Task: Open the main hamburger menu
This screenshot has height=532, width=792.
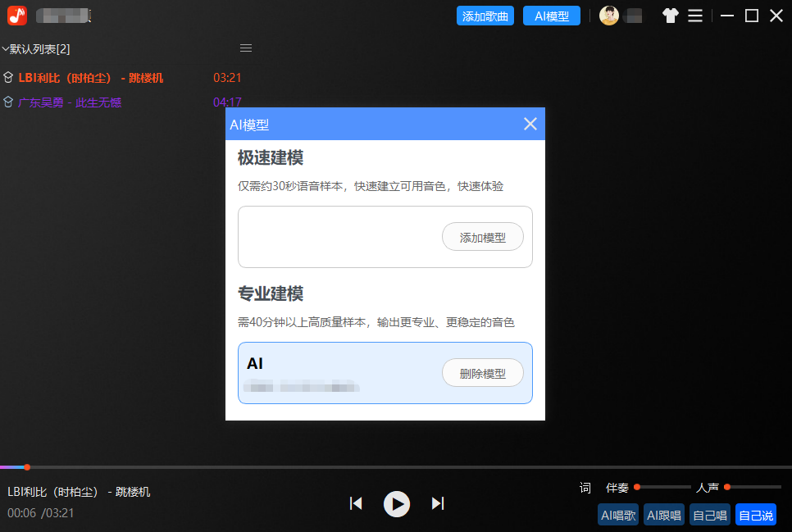Action: pos(695,15)
